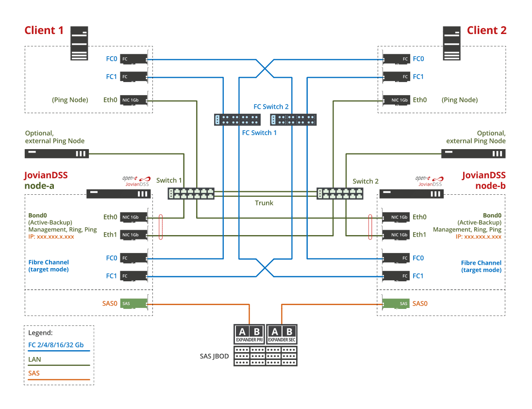Screen dimensions: 532x409
Task: Click the green LAN legend line
Action: pos(59,365)
